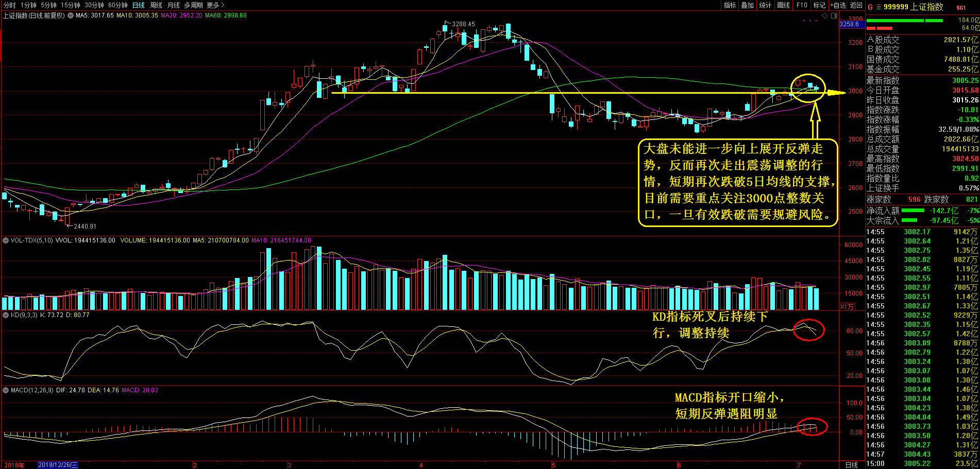Click the 返回 back button
This screenshot has width=980, height=469.
pyautogui.click(x=856, y=5)
